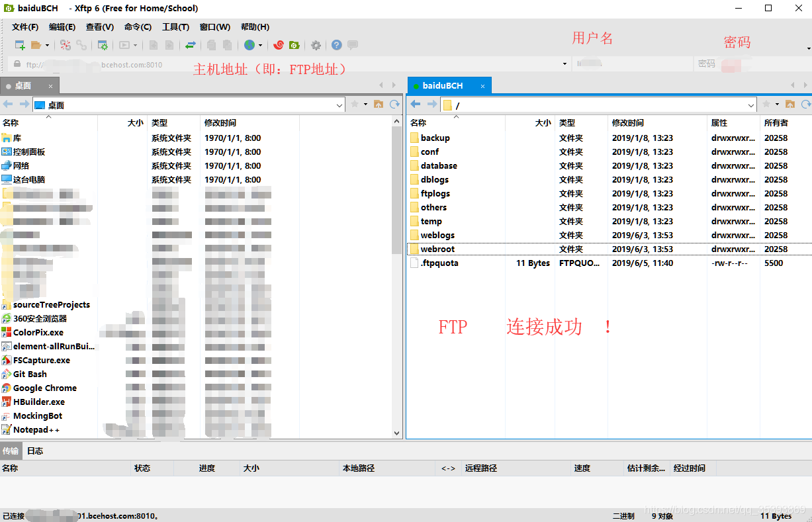Refresh the local 桌面 pane
This screenshot has width=812, height=522.
[x=394, y=105]
